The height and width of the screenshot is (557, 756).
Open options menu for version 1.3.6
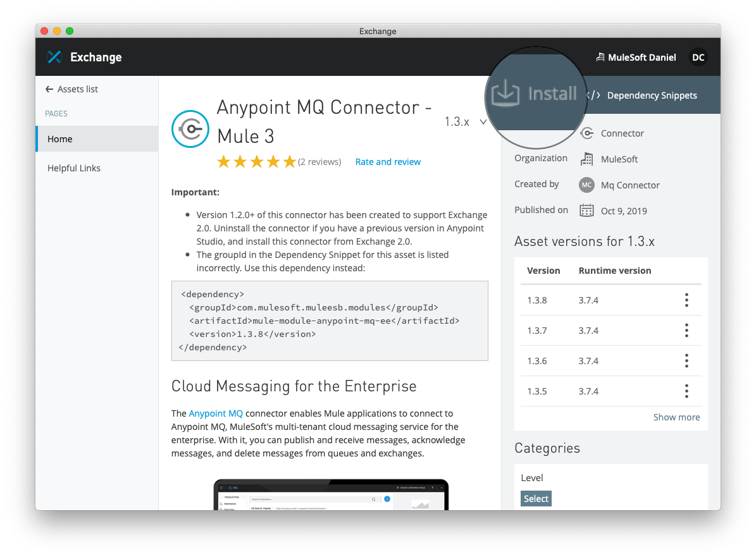686,361
